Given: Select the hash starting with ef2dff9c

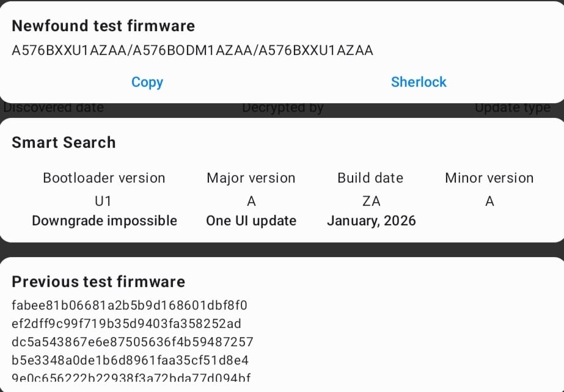Looking at the screenshot, I should [x=126, y=323].
